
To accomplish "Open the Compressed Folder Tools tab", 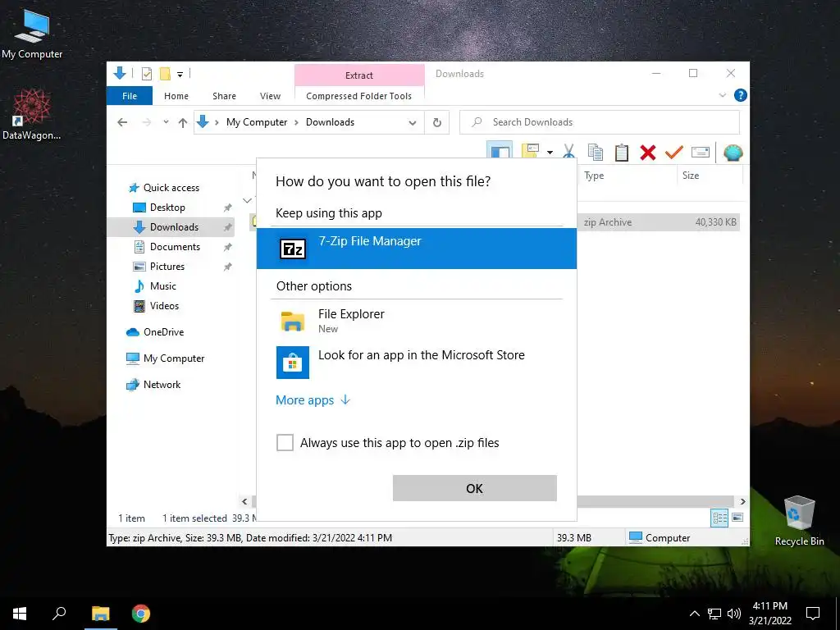I will [x=359, y=96].
